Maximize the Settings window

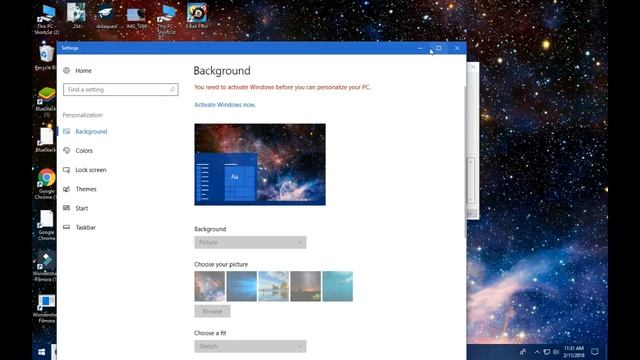pyautogui.click(x=439, y=48)
